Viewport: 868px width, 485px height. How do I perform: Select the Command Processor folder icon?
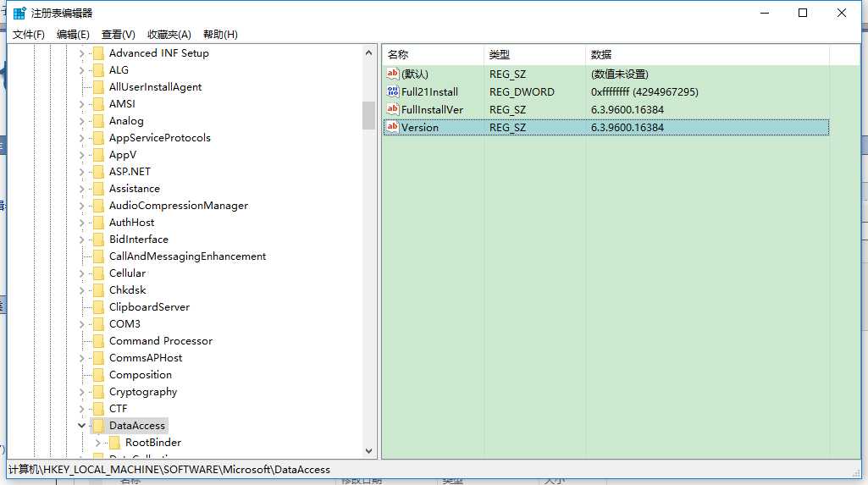pos(98,340)
